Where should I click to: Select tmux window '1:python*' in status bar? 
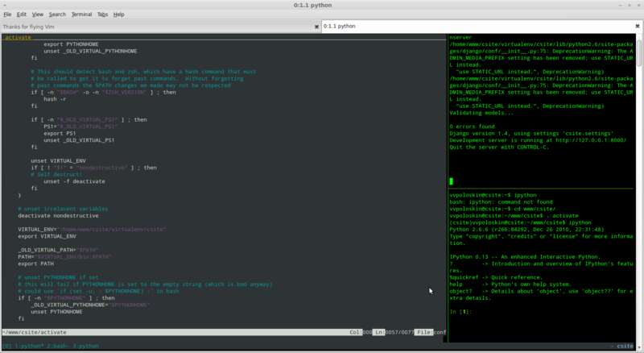click(x=29, y=346)
